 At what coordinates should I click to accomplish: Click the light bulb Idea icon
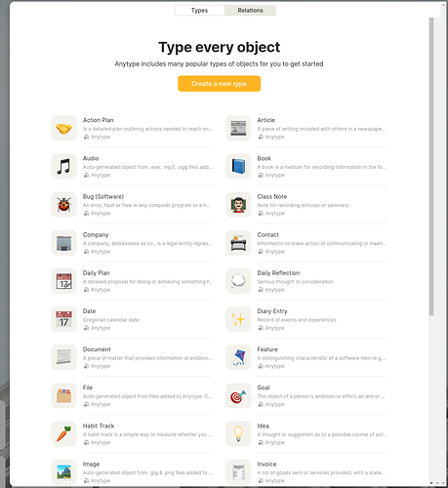(x=238, y=433)
